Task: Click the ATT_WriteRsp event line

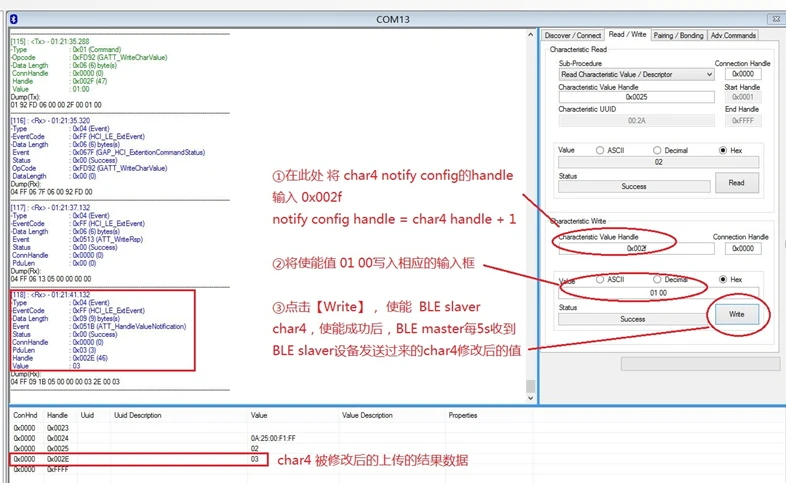Action: coord(77,239)
